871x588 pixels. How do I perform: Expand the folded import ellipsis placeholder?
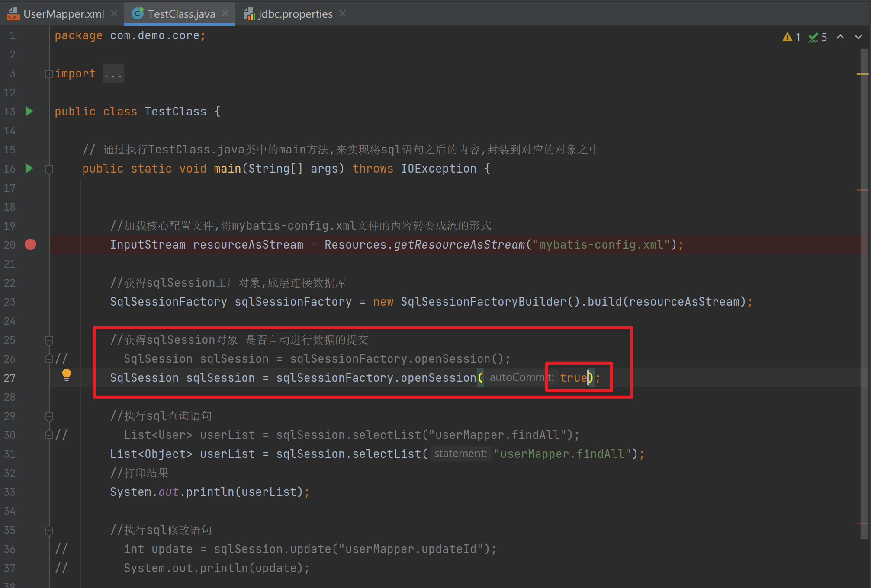tap(113, 74)
